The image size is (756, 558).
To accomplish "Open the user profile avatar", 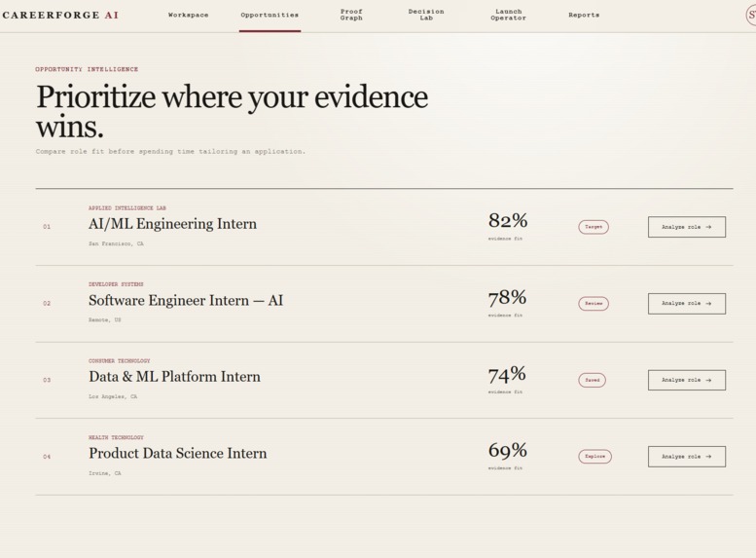I will 751,15.
